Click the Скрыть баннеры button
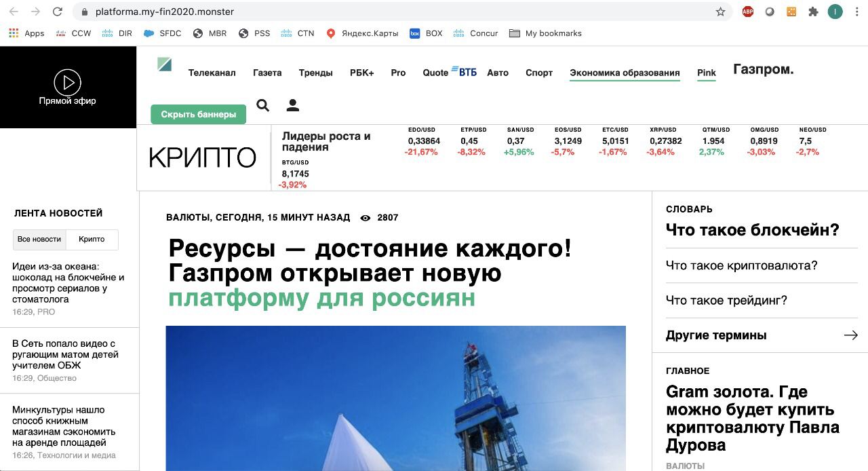Viewport: 868px width, 471px height. click(x=199, y=114)
